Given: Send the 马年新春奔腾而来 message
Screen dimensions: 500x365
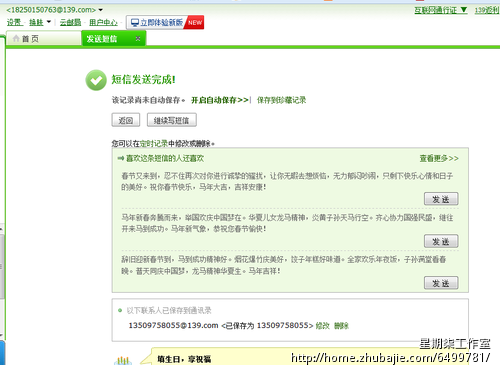Looking at the screenshot, I should pyautogui.click(x=441, y=241).
